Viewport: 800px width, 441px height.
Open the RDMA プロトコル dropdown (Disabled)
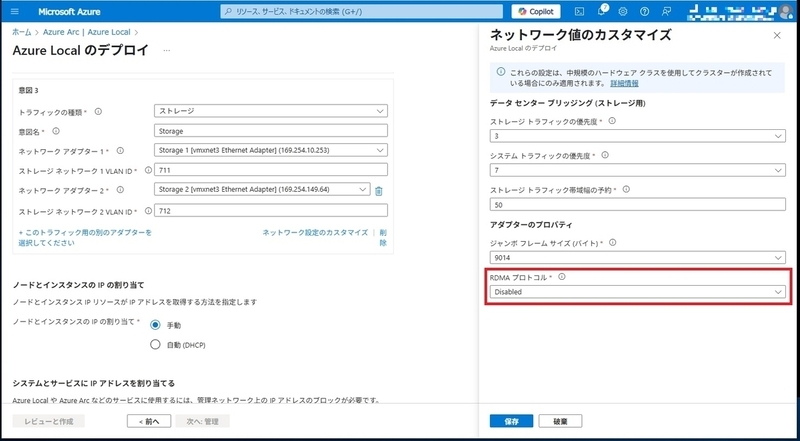pos(637,291)
